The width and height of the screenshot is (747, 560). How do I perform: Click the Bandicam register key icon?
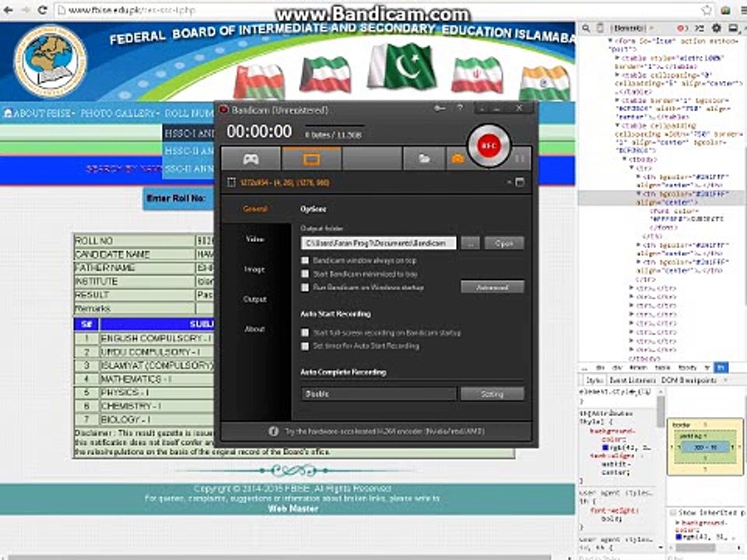[440, 109]
